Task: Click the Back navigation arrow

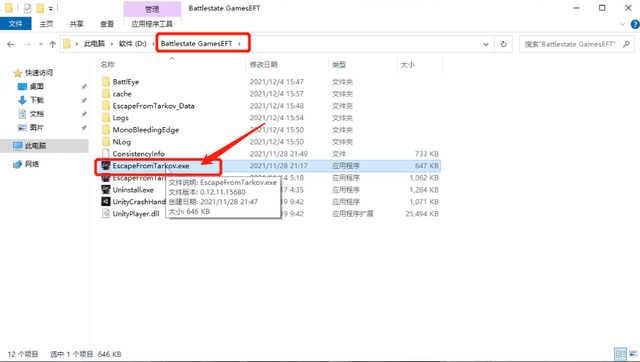Action: point(11,44)
